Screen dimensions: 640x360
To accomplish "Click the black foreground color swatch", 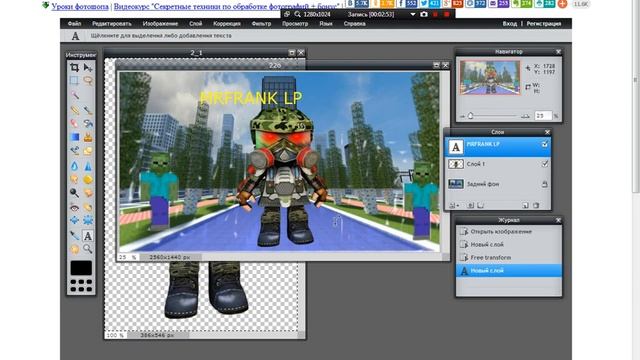I will 81,268.
